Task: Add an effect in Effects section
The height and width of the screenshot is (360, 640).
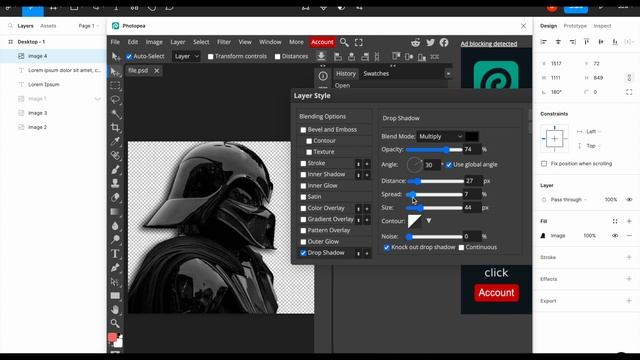Action: coord(629,279)
